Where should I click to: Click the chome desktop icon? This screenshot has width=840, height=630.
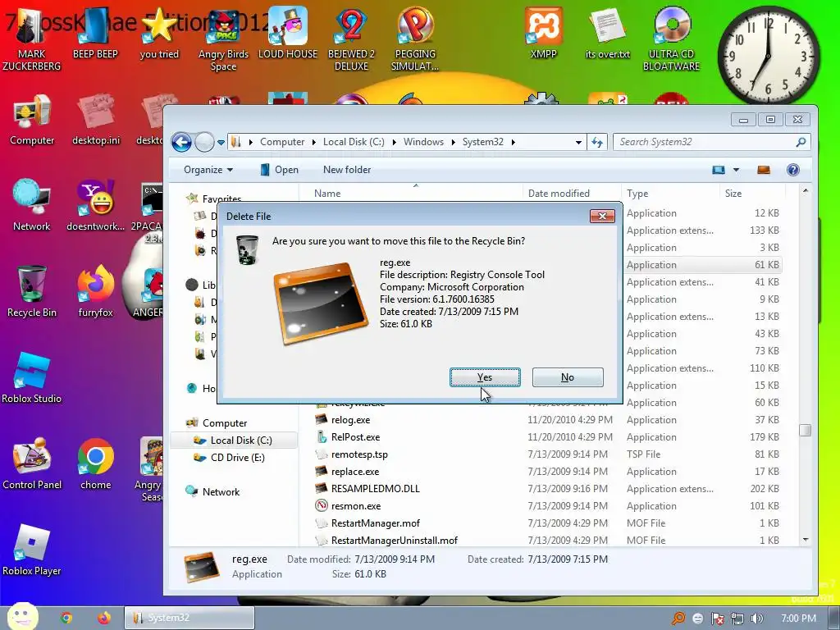pos(95,464)
